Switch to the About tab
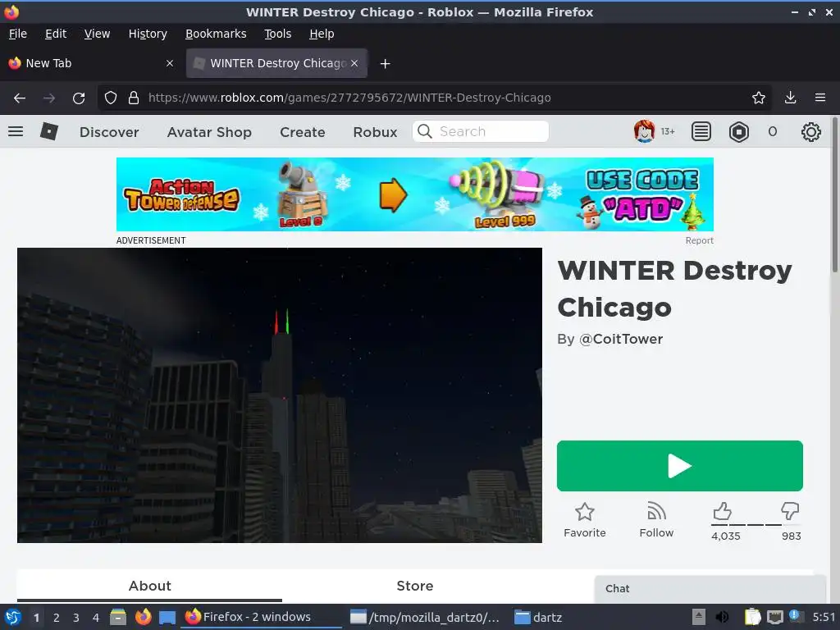Viewport: 840px width, 630px height. click(x=149, y=586)
